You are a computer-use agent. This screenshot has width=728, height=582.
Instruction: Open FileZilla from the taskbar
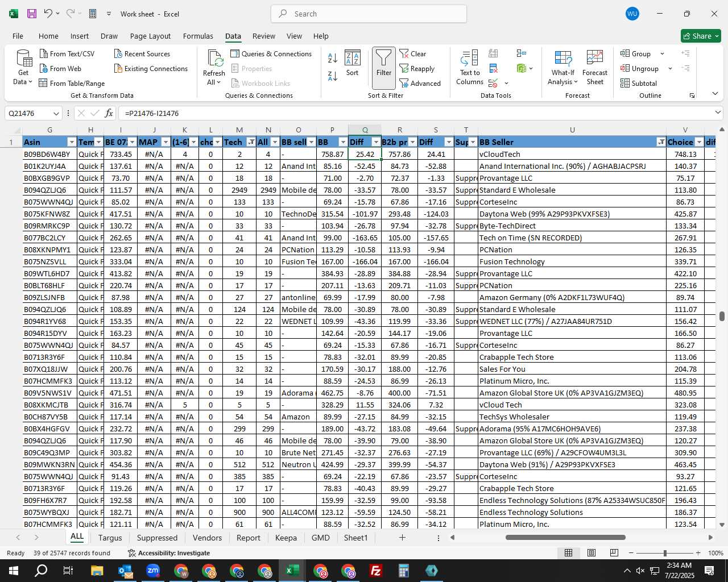tap(376, 571)
